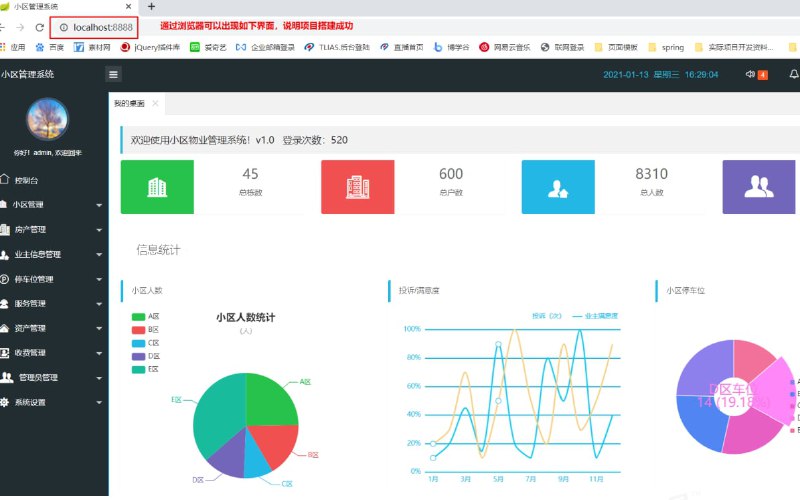Click the red 总户数 building icon tile
The height and width of the screenshot is (500, 800).
coord(358,187)
